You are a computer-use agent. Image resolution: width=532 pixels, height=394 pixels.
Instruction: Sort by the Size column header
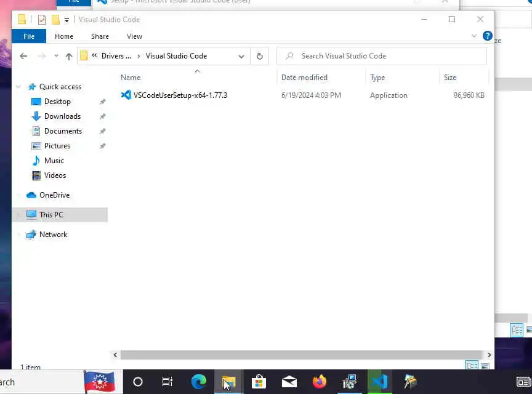[450, 78]
